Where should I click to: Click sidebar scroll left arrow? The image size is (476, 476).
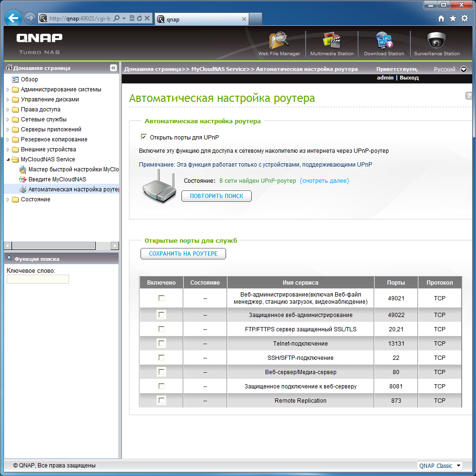8,246
